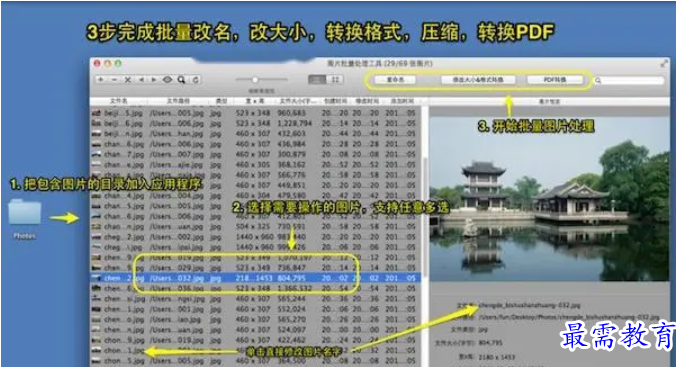Screen dimensions: 684x367
Task: Go to previous image with left arrow
Action: coord(141,80)
